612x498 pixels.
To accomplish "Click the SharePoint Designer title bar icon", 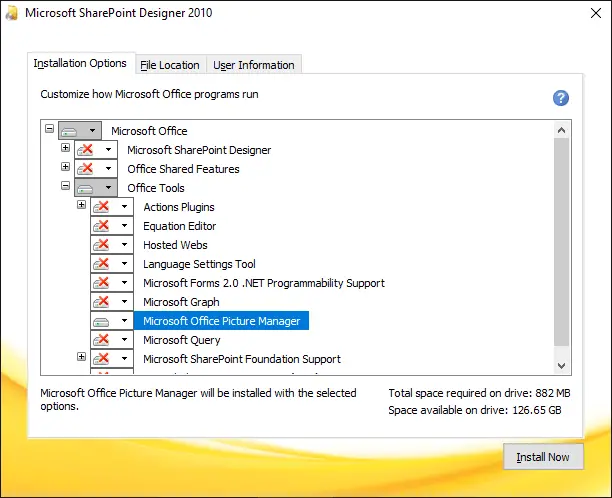I will point(12,13).
